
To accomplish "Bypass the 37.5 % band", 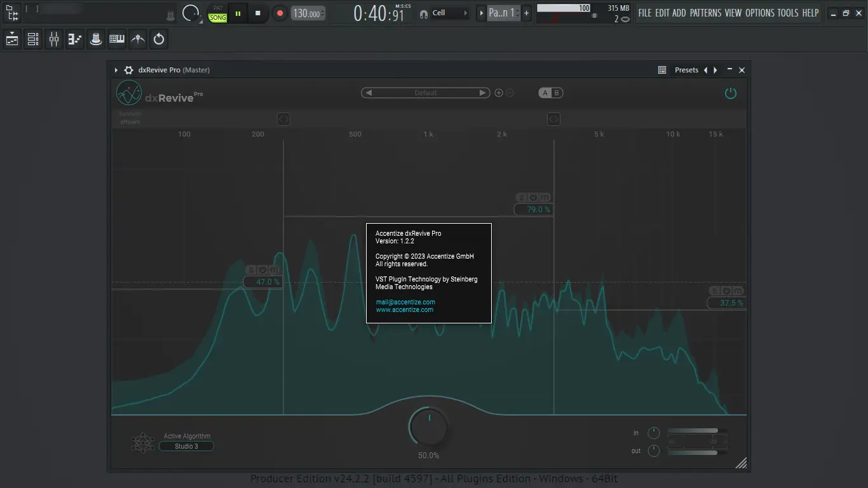I will coord(726,291).
